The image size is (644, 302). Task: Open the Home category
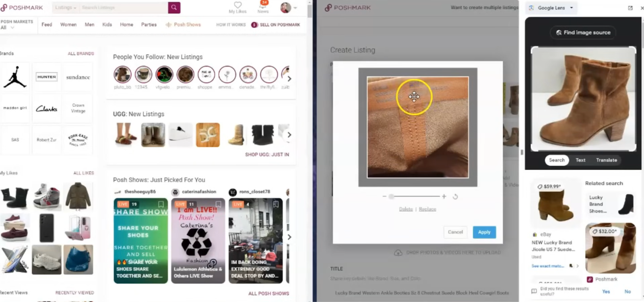(x=126, y=25)
